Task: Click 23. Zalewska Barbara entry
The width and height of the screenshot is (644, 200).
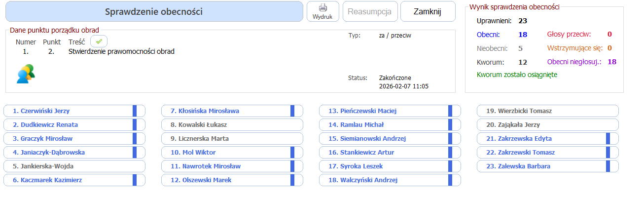Action: (x=542, y=166)
